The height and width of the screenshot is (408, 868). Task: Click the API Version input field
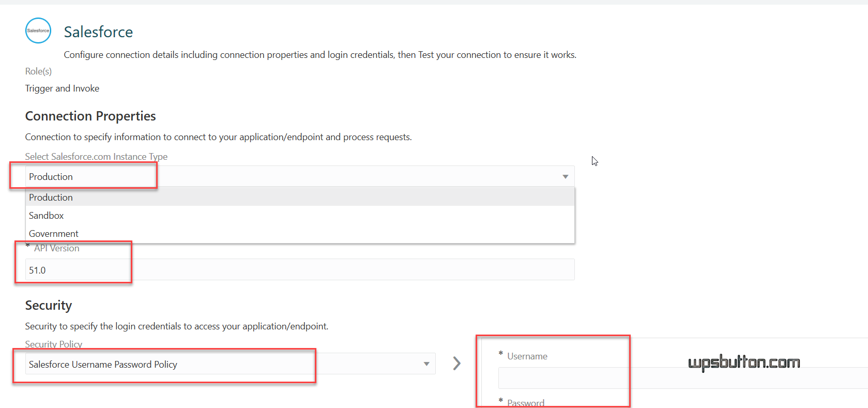point(300,269)
